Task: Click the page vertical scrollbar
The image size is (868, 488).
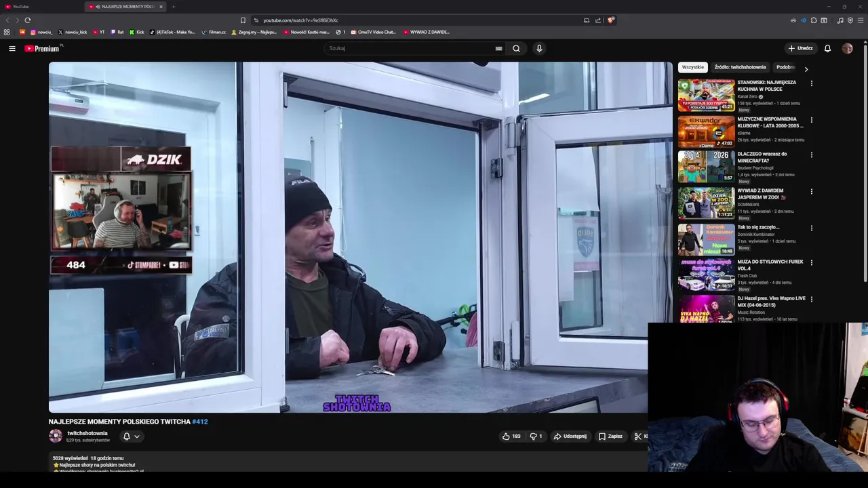Action: (x=865, y=163)
